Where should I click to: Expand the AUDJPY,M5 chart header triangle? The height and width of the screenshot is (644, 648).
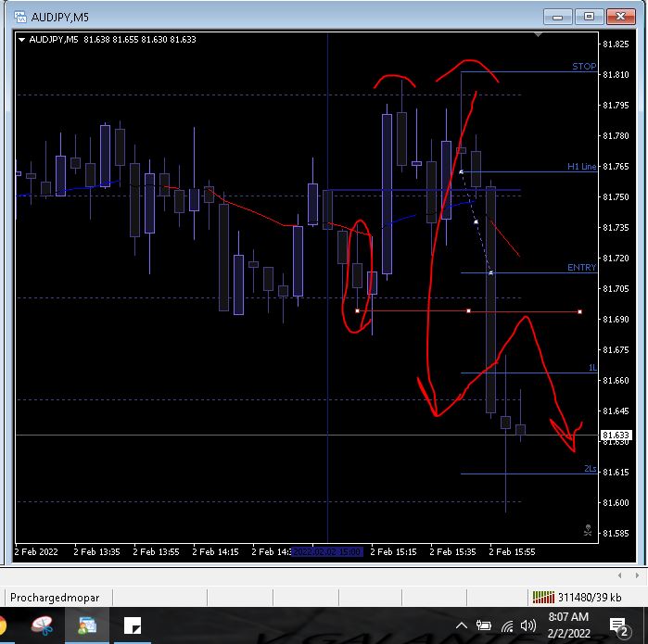click(21, 40)
